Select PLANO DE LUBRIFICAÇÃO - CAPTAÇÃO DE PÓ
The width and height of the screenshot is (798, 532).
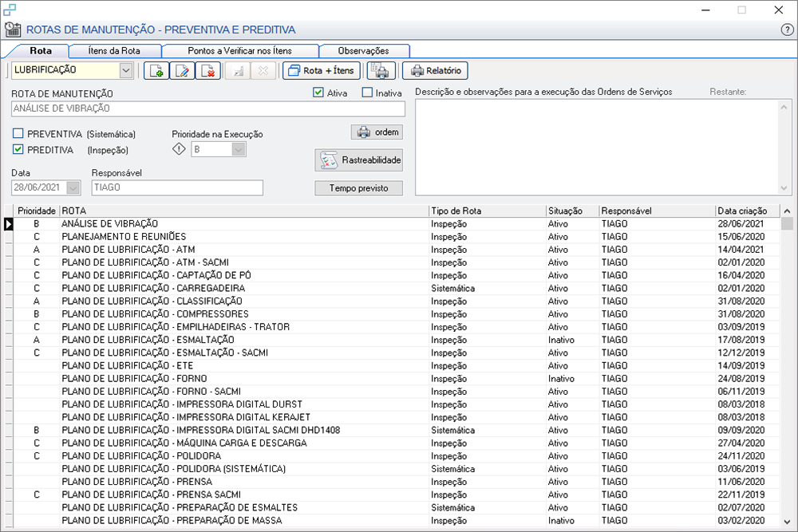pyautogui.click(x=397, y=275)
